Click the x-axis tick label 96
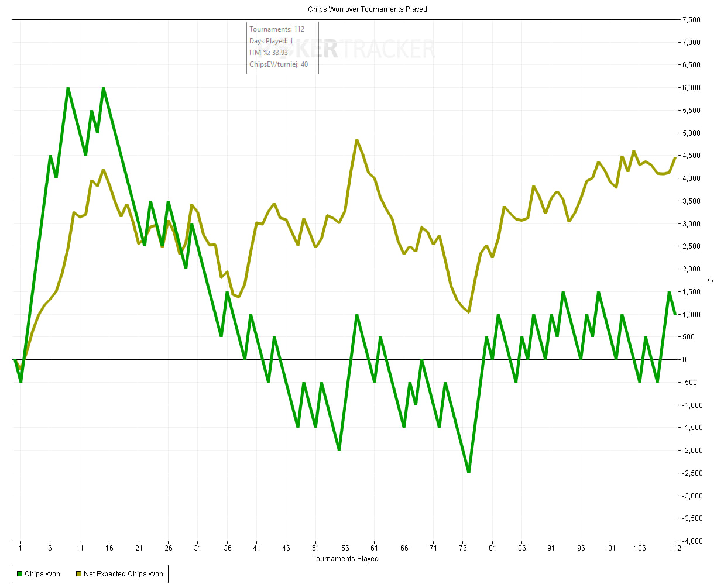The height and width of the screenshot is (588, 724). pyautogui.click(x=581, y=548)
